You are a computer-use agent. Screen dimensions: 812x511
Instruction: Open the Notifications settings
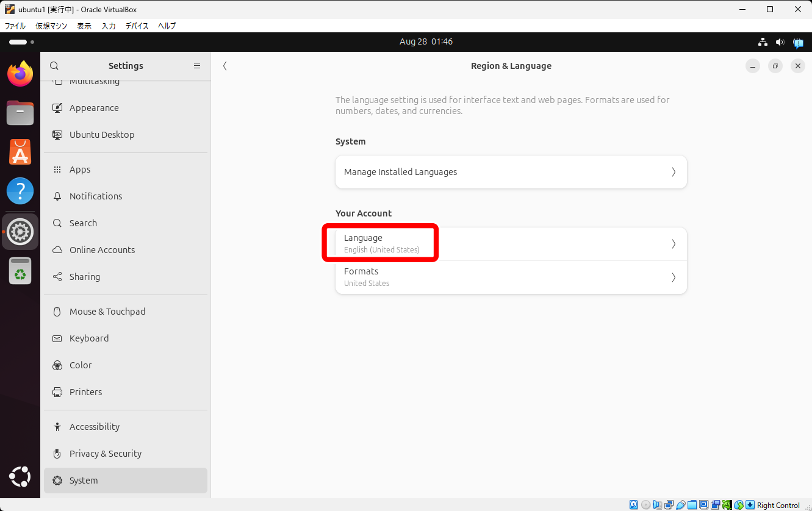point(126,196)
